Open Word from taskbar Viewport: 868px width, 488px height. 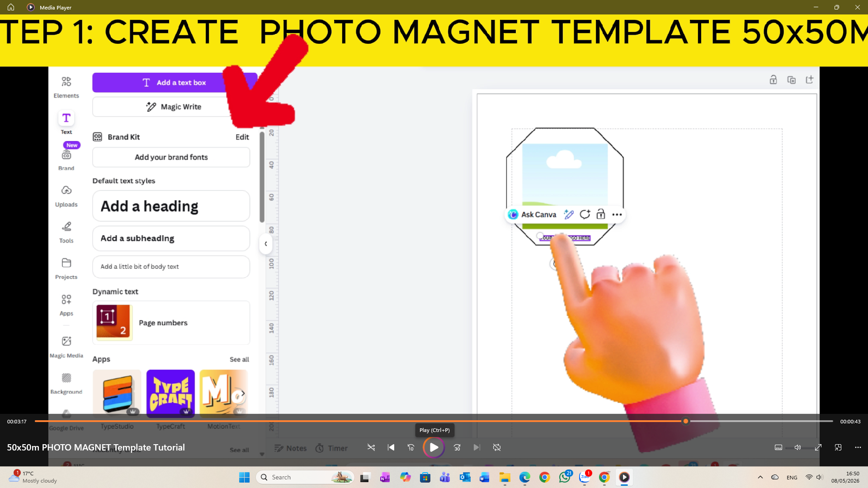484,477
